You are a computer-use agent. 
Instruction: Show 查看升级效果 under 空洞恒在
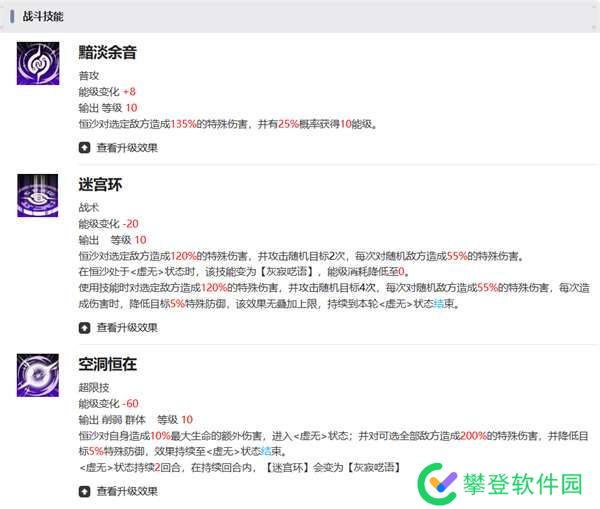118,491
